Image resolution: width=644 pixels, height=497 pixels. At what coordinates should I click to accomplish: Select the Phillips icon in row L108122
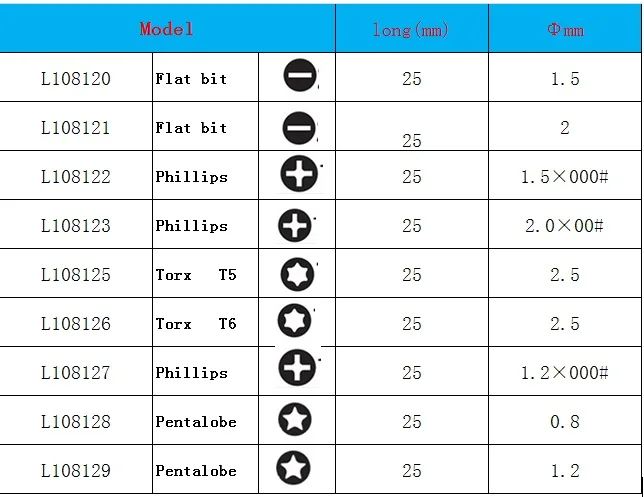pos(299,173)
